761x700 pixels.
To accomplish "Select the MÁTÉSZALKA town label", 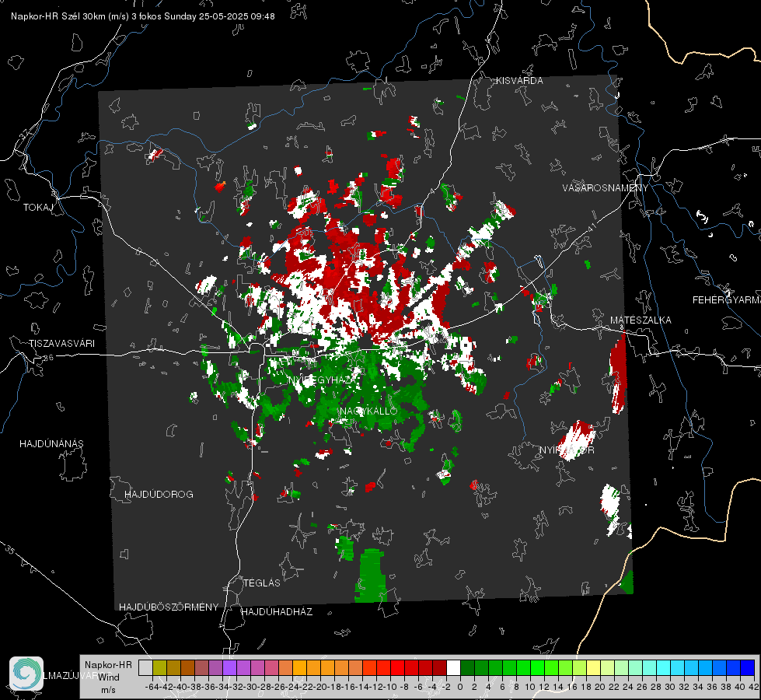I will (641, 320).
